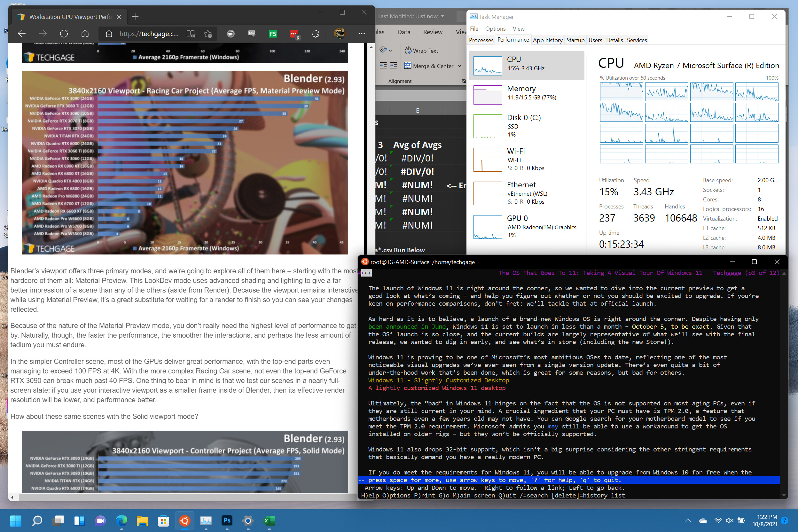Click Excel's Decrease Indent icon
This screenshot has height=532, width=798.
click(x=383, y=66)
